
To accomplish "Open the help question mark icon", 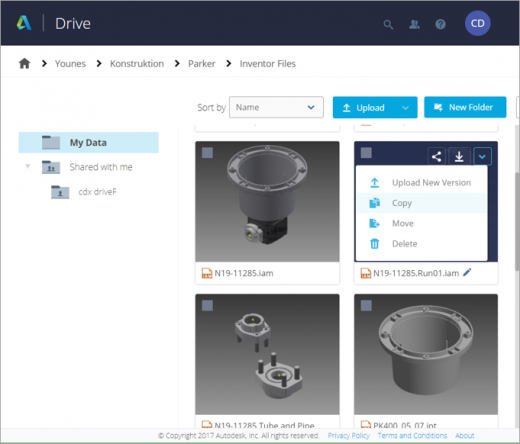I will (x=440, y=24).
